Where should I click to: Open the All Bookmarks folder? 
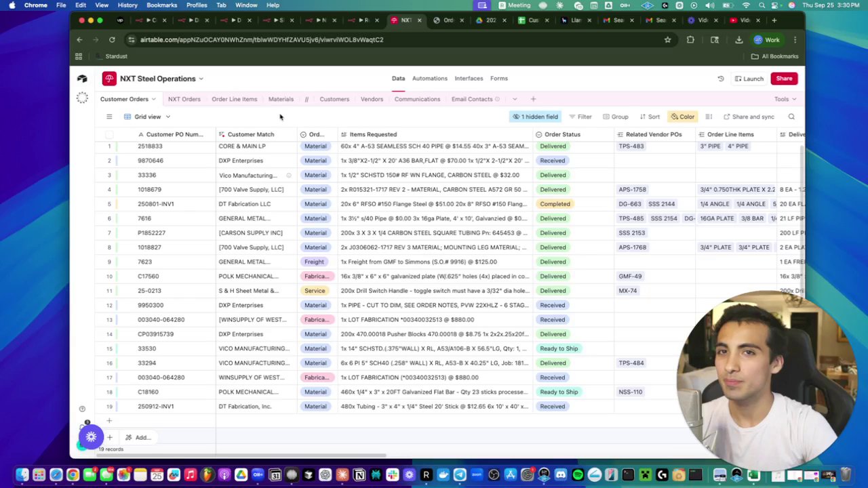click(x=774, y=56)
